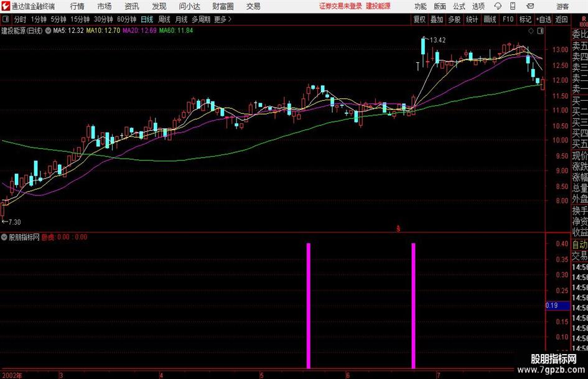Click the mobile phone icon
This screenshot has height=379, width=588.
513,6
